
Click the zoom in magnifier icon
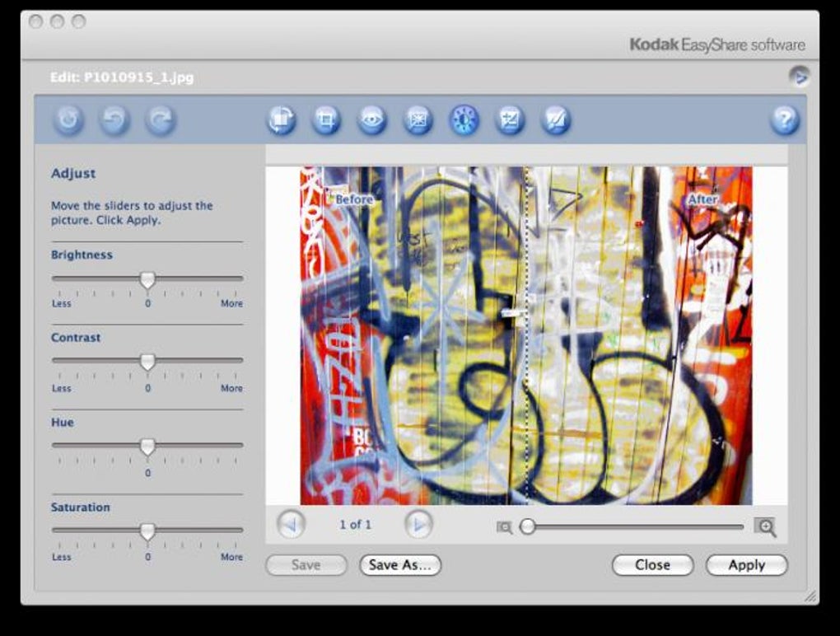point(765,527)
